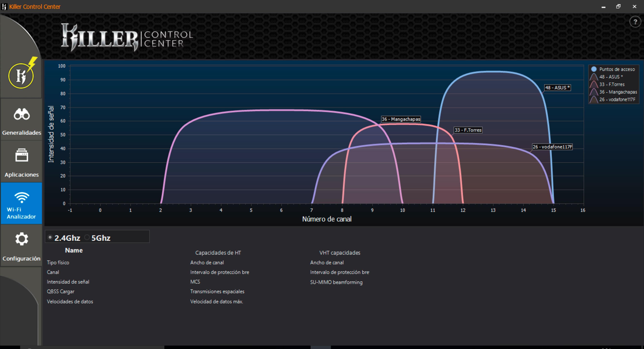Screen dimensions: 644x349
Task: Select the 5Ghz radio button
Action: pos(87,237)
